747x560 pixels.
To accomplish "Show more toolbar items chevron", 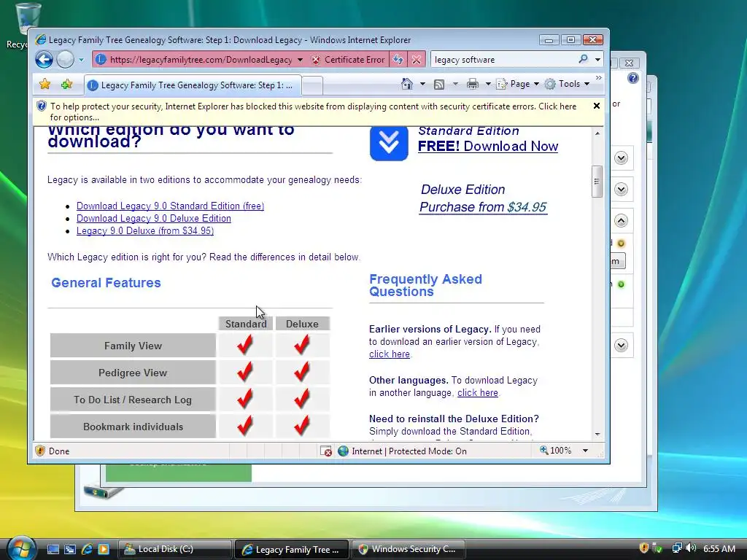I will pos(599,77).
